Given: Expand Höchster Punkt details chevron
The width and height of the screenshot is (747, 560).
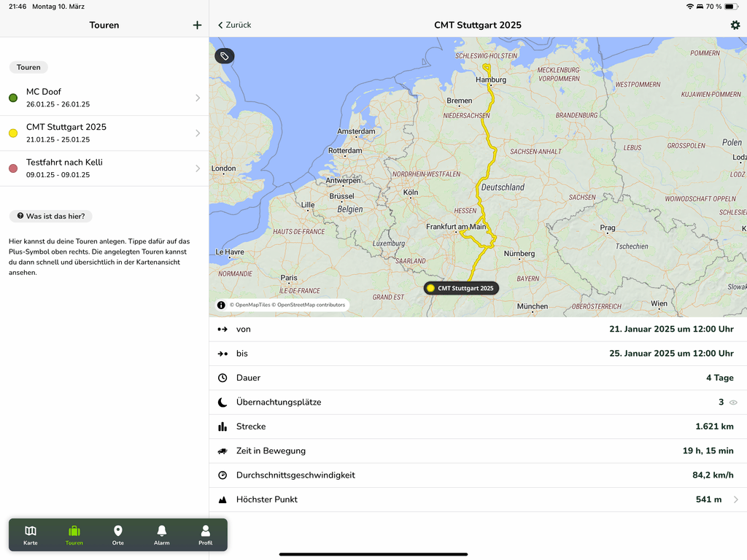Looking at the screenshot, I should pyautogui.click(x=736, y=499).
